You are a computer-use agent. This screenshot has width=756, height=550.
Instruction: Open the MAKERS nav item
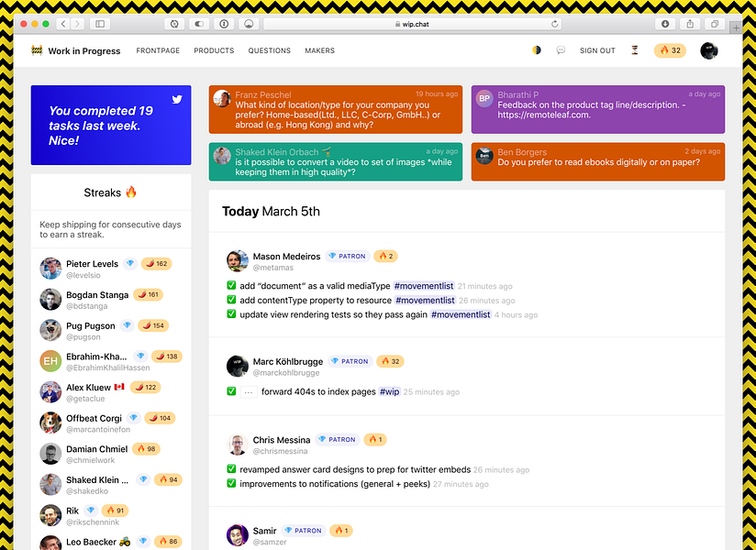click(x=319, y=50)
